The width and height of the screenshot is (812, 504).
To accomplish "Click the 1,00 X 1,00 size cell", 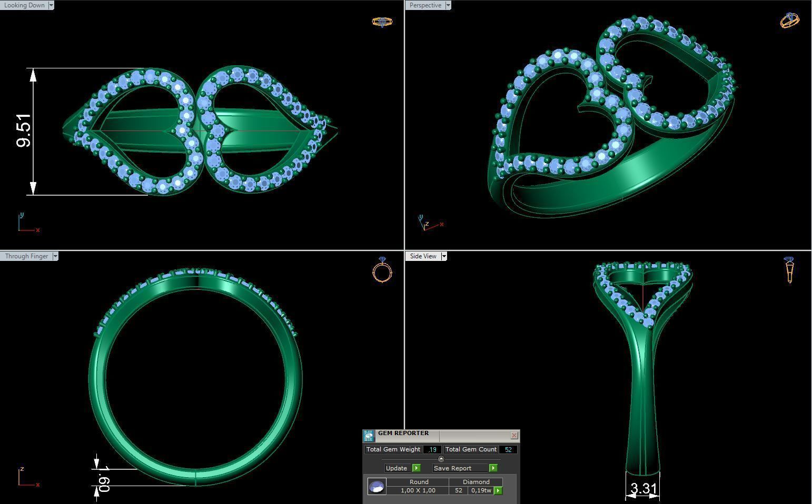I will pos(418,490).
